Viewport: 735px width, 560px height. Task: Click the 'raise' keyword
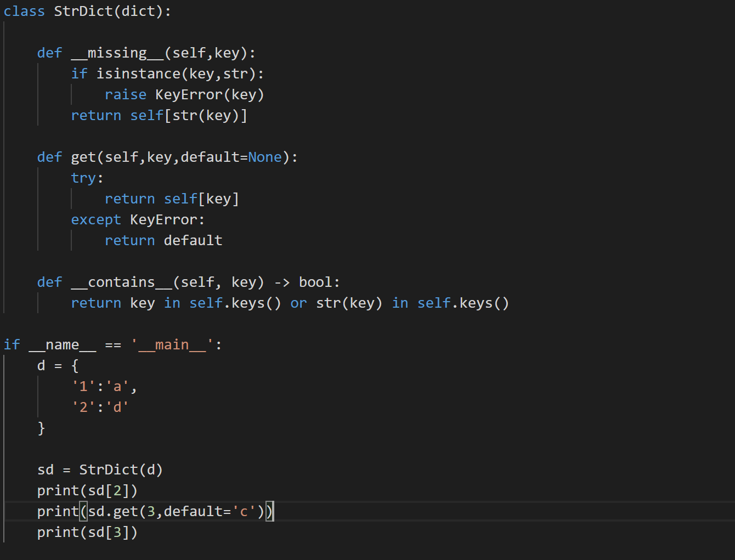point(126,95)
